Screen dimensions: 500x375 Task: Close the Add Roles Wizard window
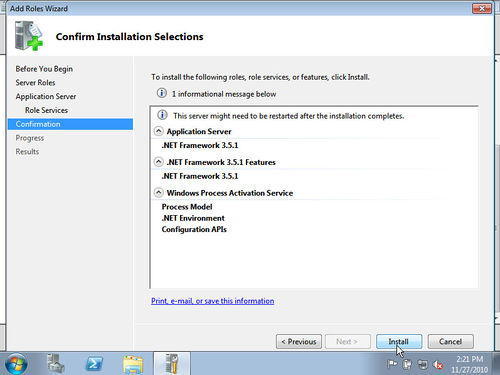click(x=482, y=9)
